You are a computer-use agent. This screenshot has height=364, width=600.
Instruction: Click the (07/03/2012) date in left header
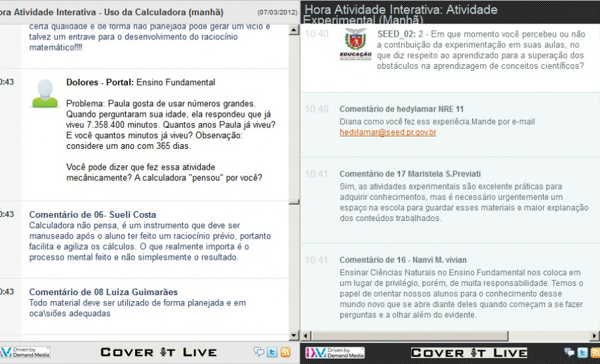277,12
